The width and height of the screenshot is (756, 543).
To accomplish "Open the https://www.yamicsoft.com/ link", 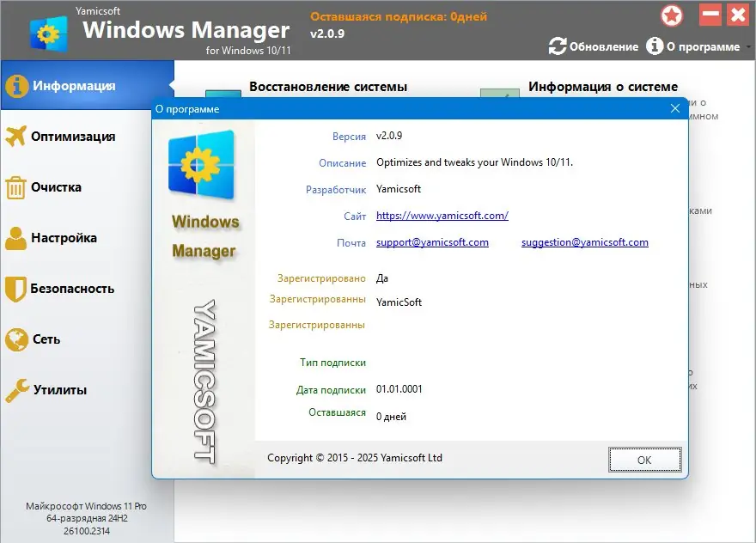I will (x=442, y=216).
